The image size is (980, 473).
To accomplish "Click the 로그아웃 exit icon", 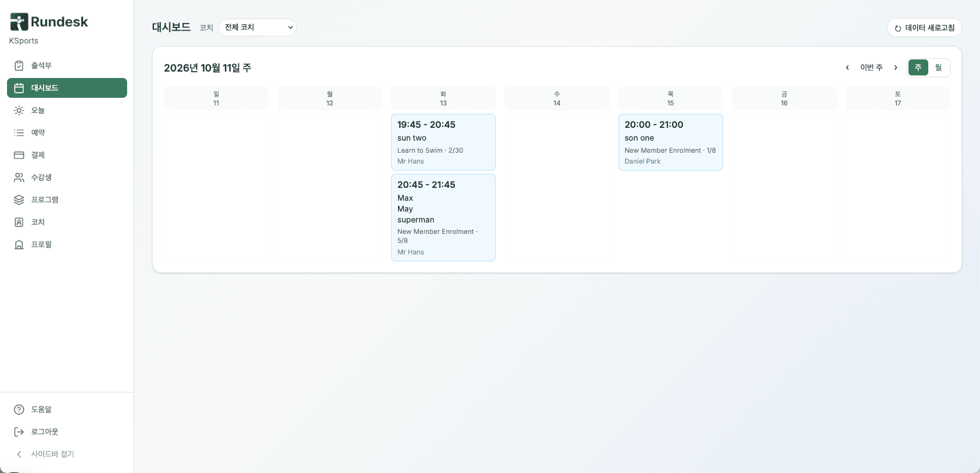I will [19, 432].
